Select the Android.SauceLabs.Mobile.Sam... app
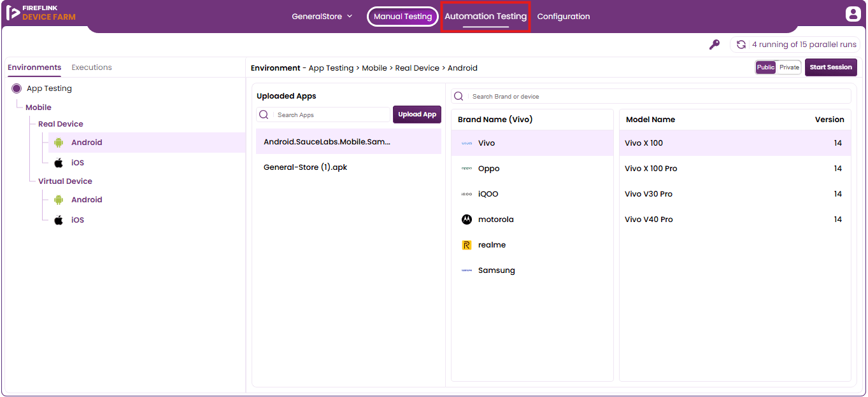The height and width of the screenshot is (397, 868). pos(348,141)
